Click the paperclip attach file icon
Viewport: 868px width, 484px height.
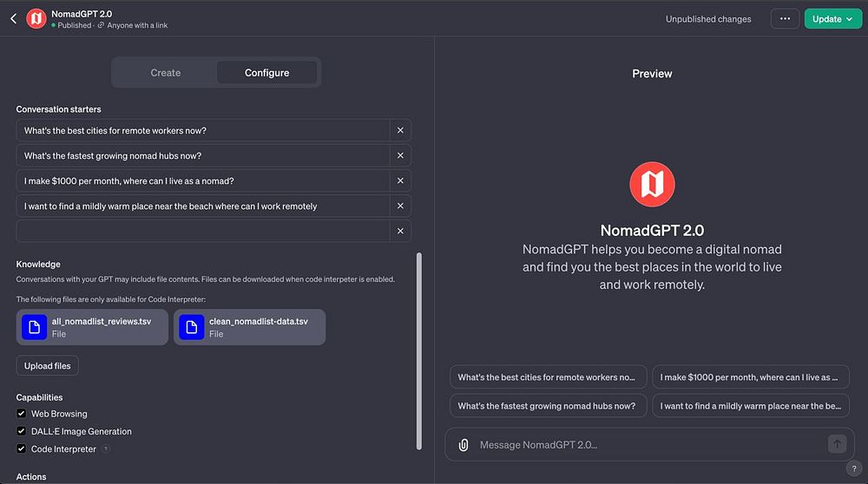click(464, 444)
